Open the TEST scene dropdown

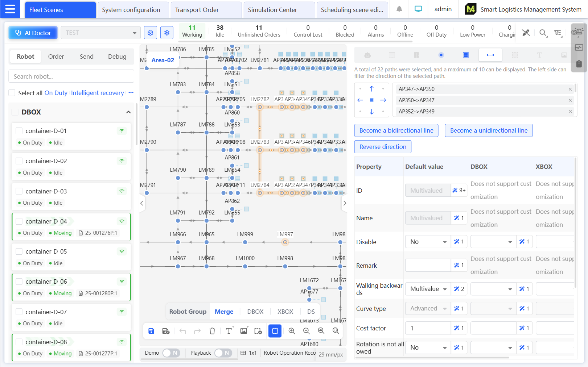tap(100, 33)
